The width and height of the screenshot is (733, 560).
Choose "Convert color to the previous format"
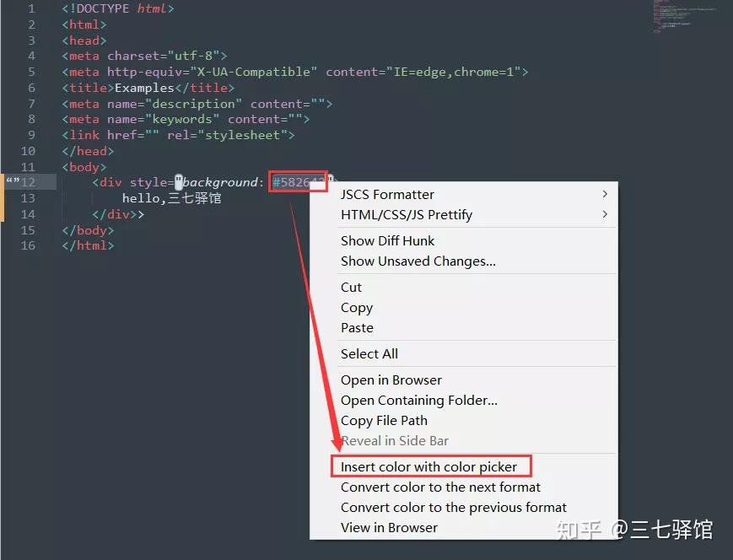tap(453, 507)
